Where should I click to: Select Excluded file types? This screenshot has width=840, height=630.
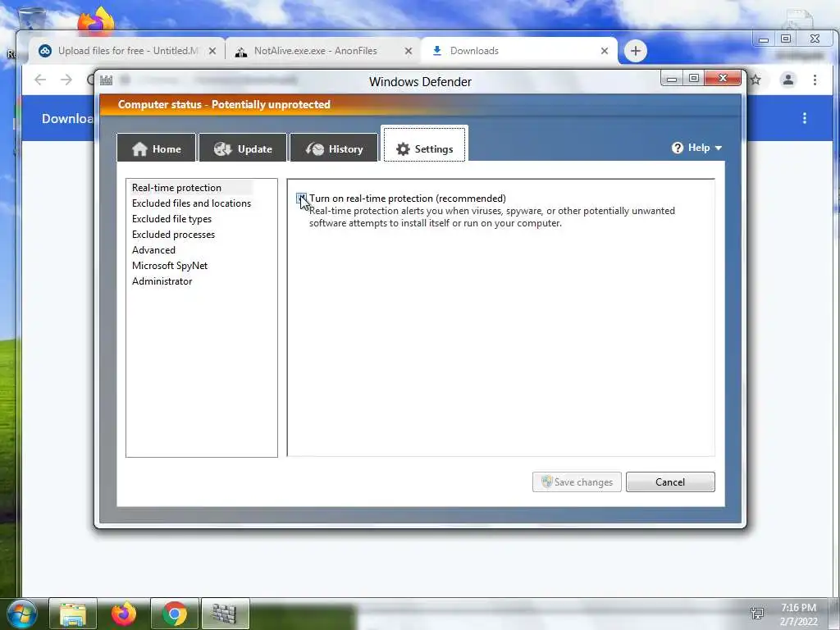(171, 218)
